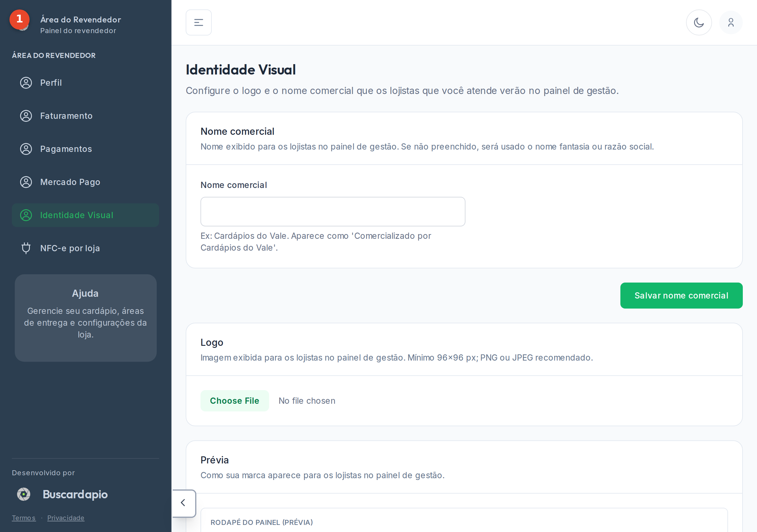Click the Área do Revendedor header title
Screen dimensions: 757x532
80,20
